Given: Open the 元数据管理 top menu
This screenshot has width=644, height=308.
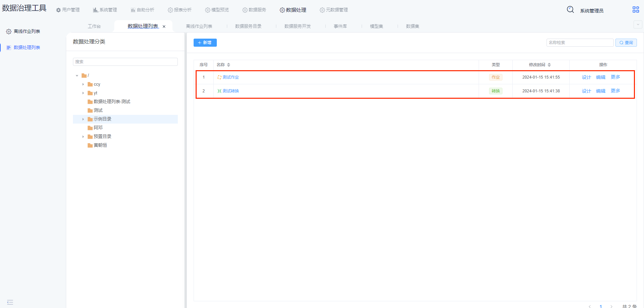Looking at the screenshot, I should click(334, 10).
